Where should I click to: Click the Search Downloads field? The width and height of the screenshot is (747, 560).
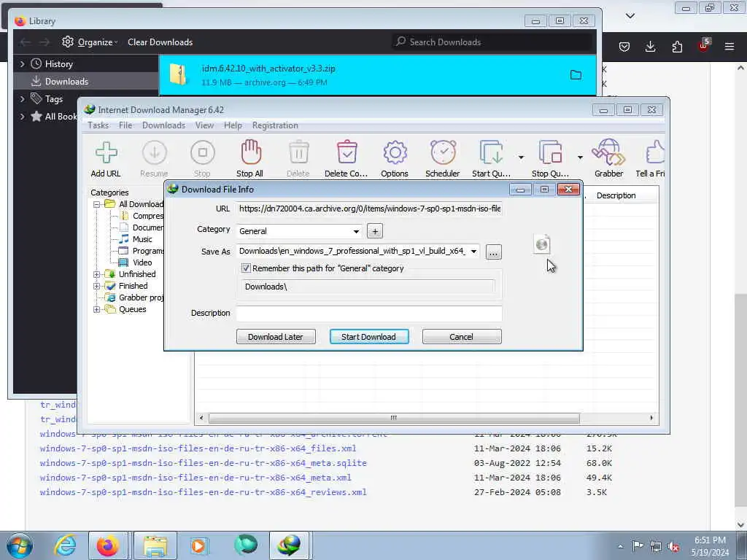[493, 42]
